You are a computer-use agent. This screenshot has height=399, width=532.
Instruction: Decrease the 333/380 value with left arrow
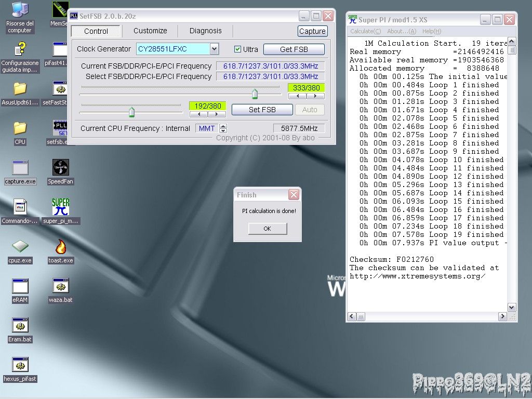[x=298, y=96]
